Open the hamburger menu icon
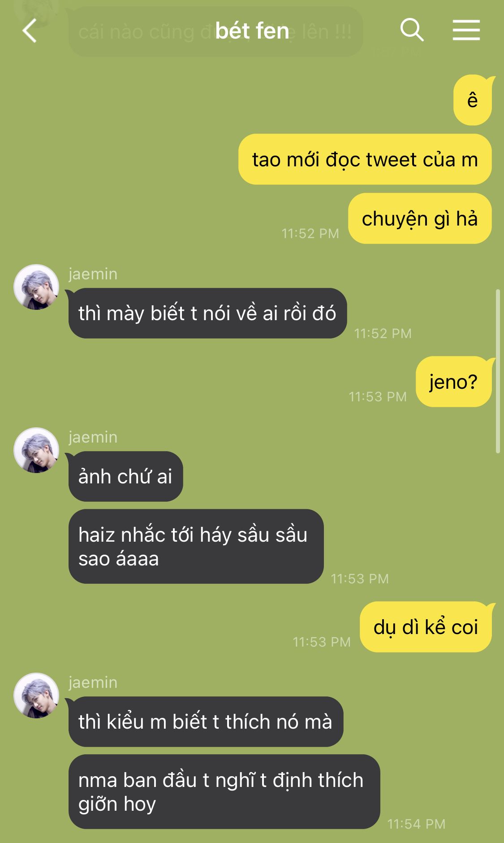Image resolution: width=504 pixels, height=843 pixels. point(466,30)
